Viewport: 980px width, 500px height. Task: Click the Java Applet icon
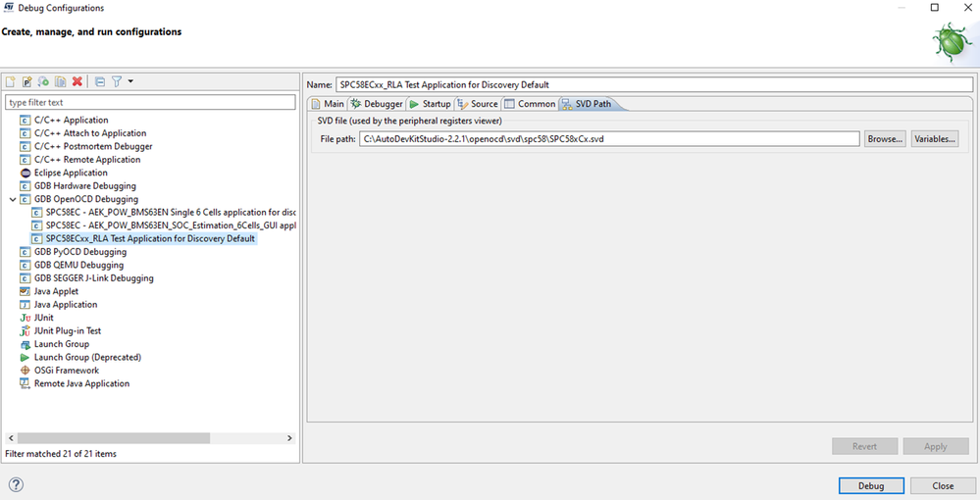pos(25,291)
